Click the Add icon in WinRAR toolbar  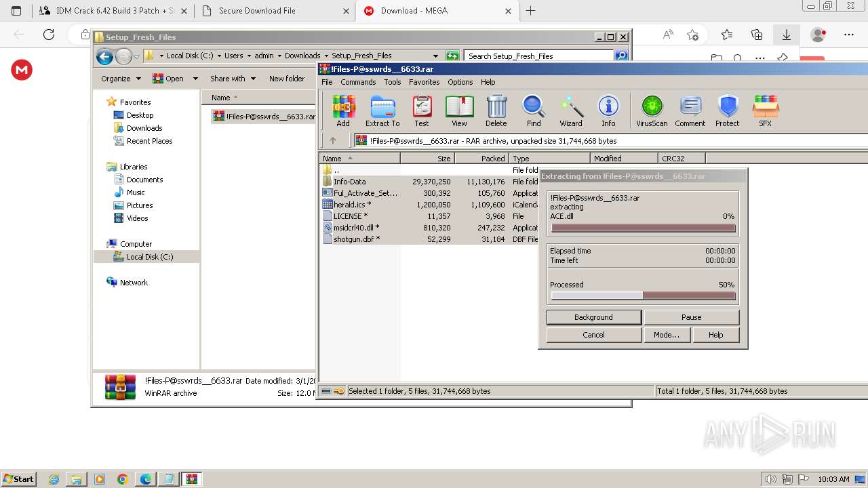[343, 111]
